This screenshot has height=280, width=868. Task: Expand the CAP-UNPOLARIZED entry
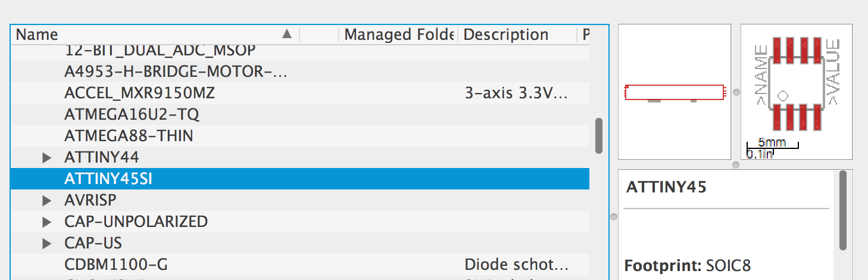pyautogui.click(x=47, y=222)
